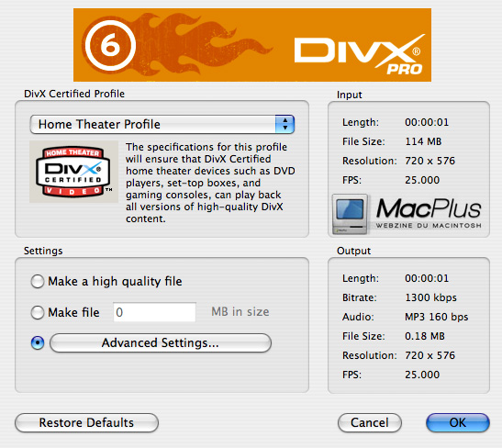
Task: Click the profile description text
Action: click(x=210, y=183)
